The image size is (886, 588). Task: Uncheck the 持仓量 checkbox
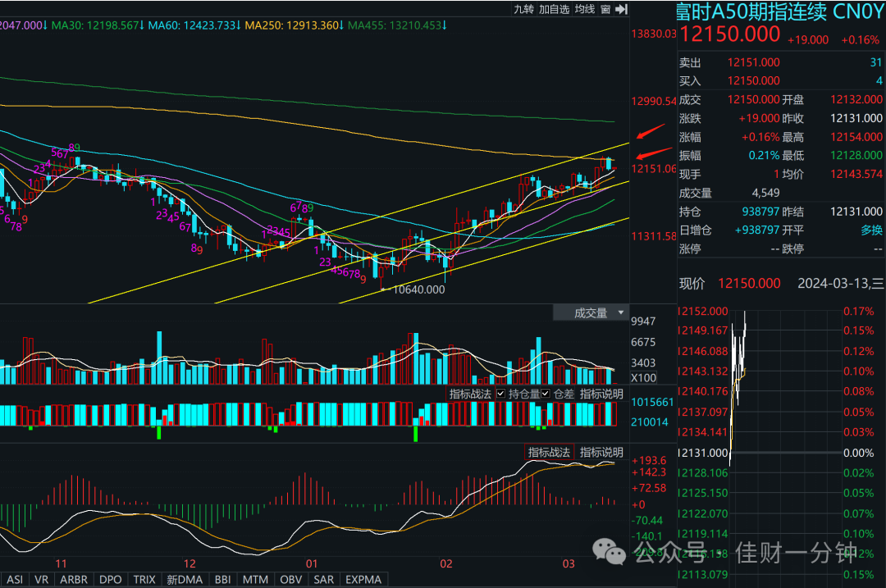click(x=500, y=393)
